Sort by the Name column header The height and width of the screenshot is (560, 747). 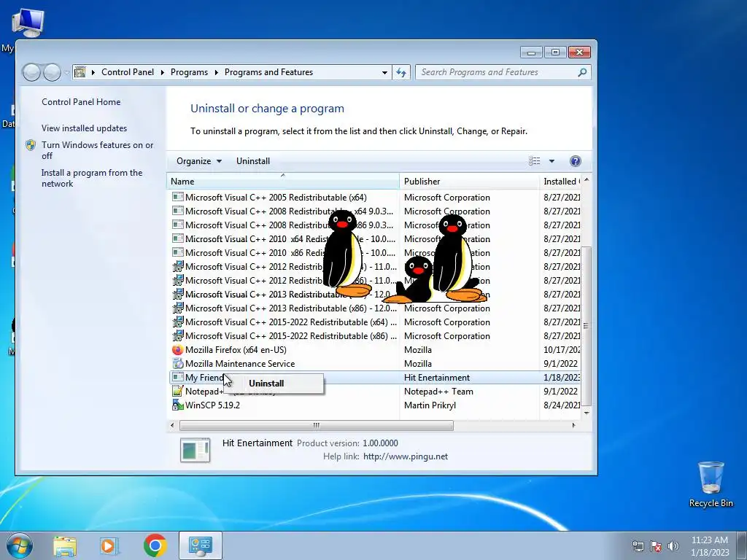[283, 182]
